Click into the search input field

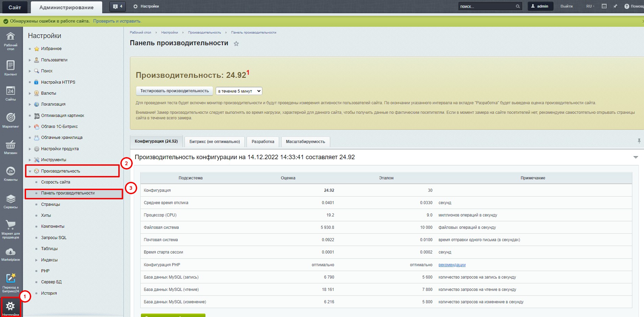click(x=487, y=7)
